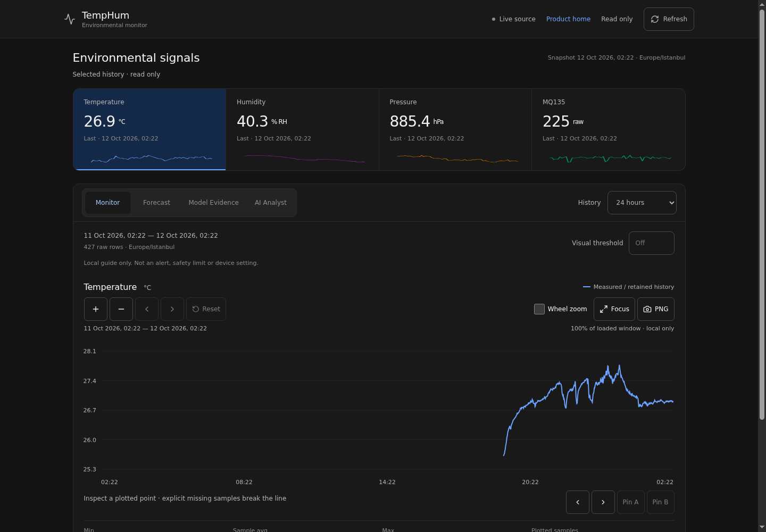Select the Pressure signal card
766x532 pixels.
[x=455, y=129]
